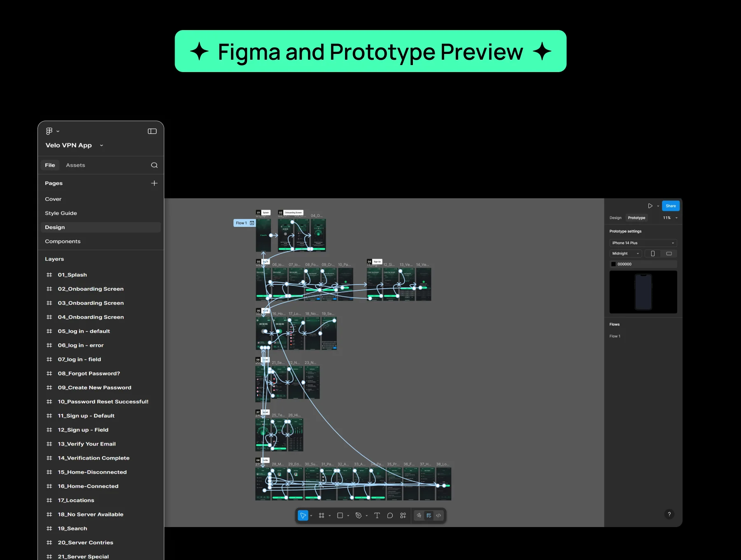Select the Comment tool
741x560 pixels.
(390, 516)
